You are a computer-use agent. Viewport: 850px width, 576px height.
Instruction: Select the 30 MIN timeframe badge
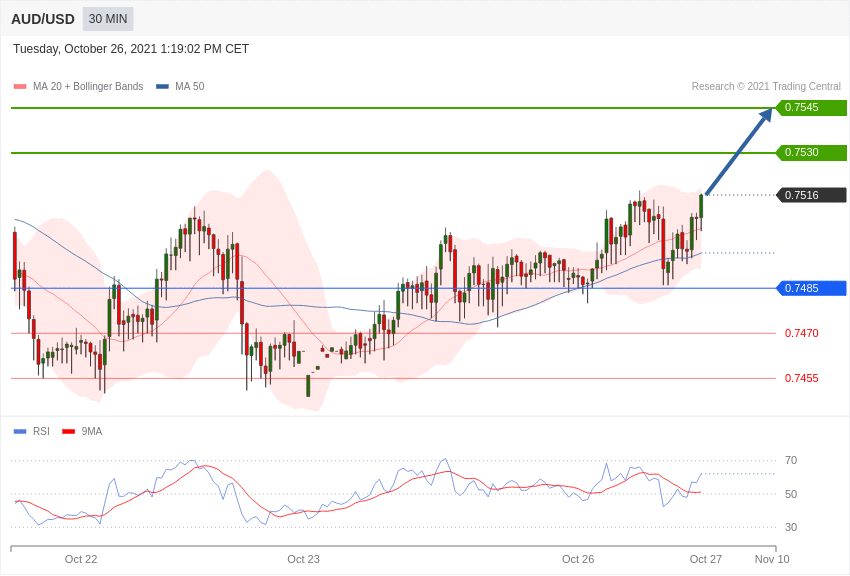point(108,19)
